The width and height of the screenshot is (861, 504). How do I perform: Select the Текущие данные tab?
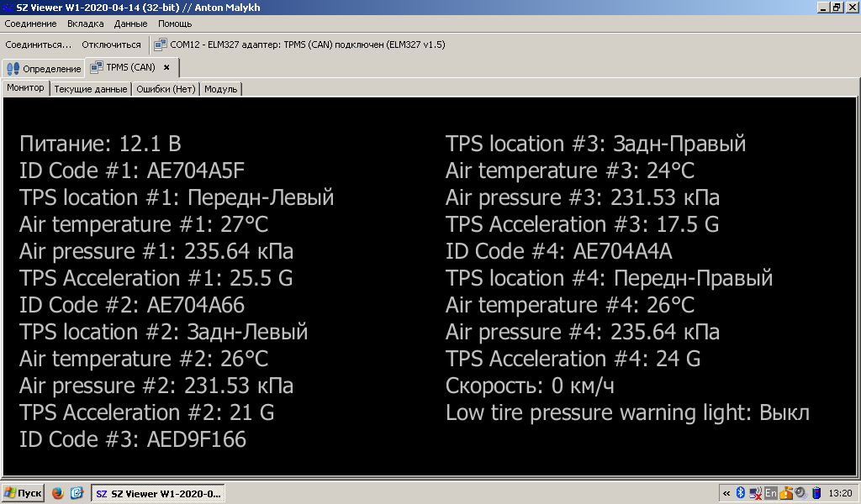click(90, 89)
